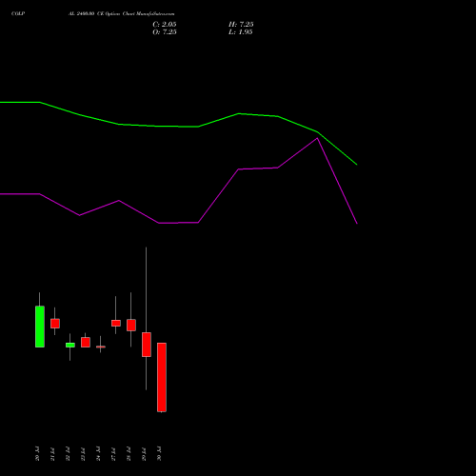Select the '23 Jul' date label
This screenshot has width=476, height=476.
(83, 454)
